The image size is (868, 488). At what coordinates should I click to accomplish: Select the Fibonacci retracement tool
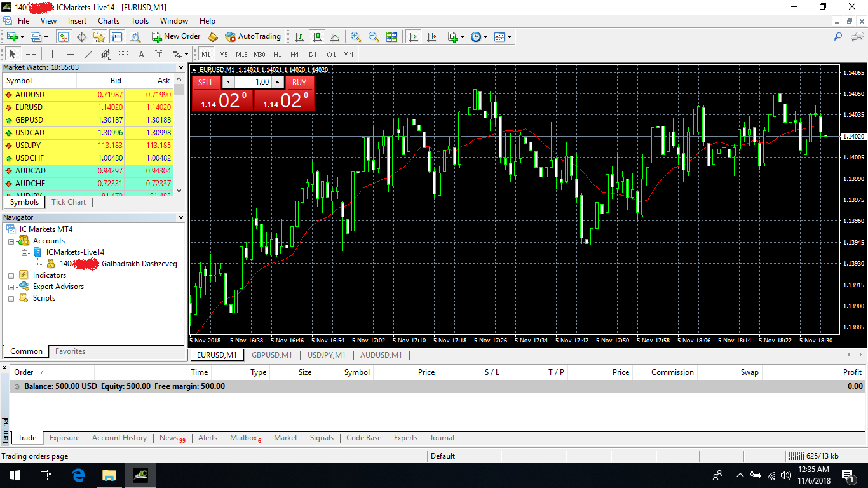coord(124,54)
